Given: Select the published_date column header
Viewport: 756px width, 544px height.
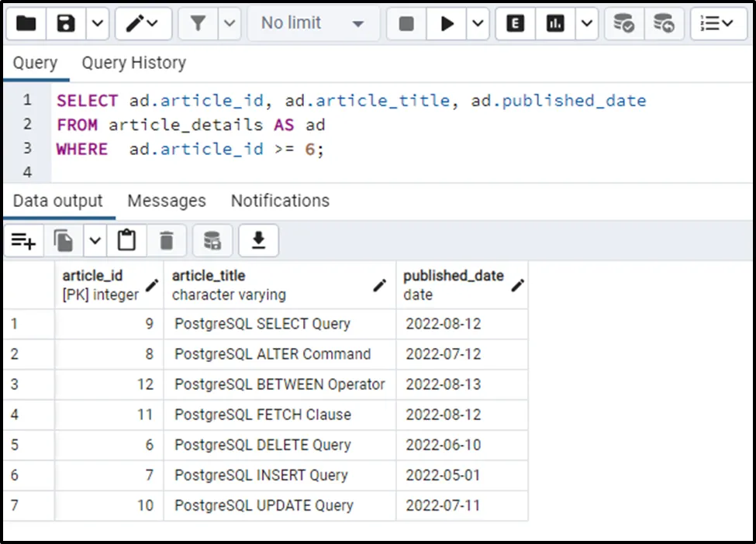Looking at the screenshot, I should (462, 284).
